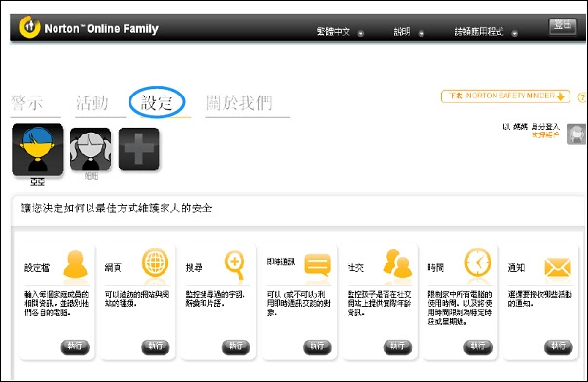Click the 社交 two-people icon
Image resolution: width=588 pixels, height=382 pixels.
tap(397, 263)
